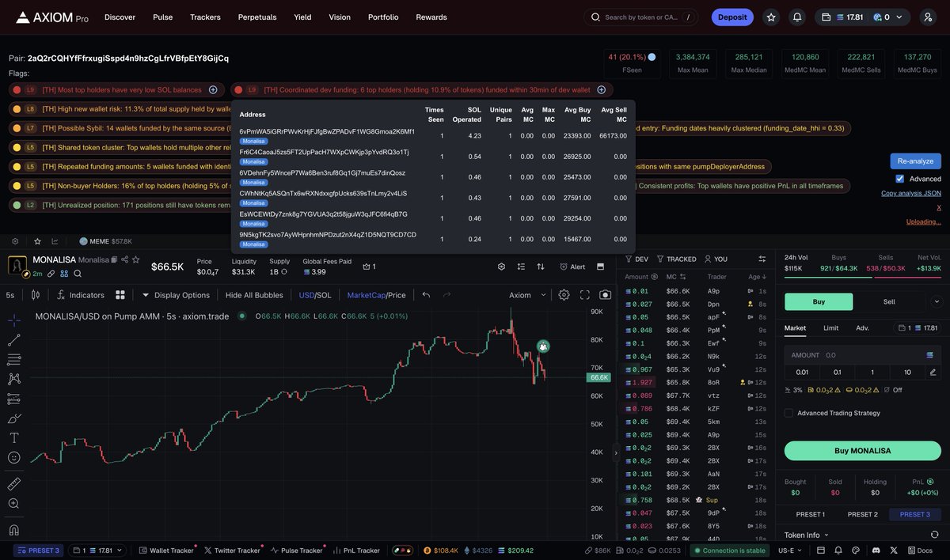Select PRESET 2 tab
950x560 pixels.
pyautogui.click(x=862, y=514)
